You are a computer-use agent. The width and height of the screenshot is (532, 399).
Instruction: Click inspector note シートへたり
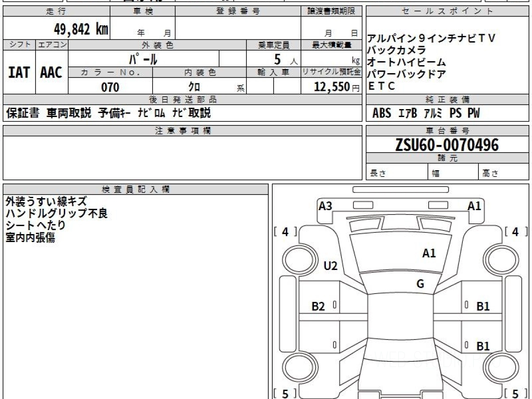pyautogui.click(x=36, y=225)
